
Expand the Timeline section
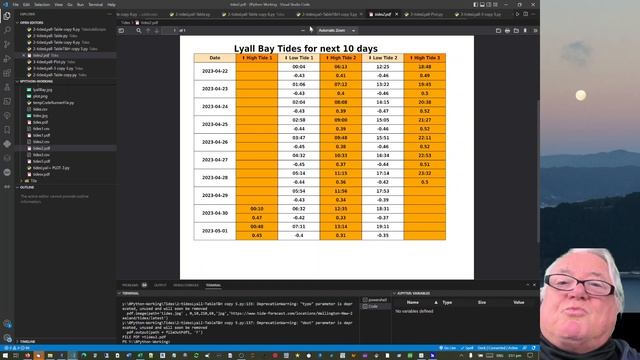27,341
